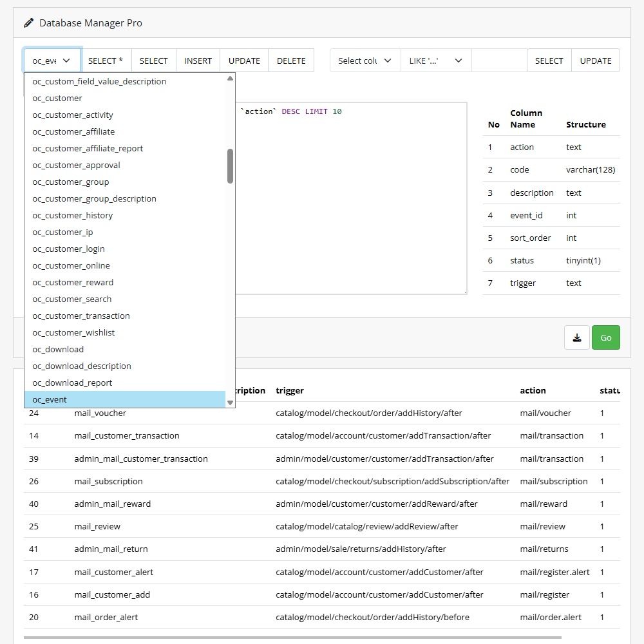Click the filter value text input
Image resolution: width=644 pixels, height=644 pixels.
(499, 61)
